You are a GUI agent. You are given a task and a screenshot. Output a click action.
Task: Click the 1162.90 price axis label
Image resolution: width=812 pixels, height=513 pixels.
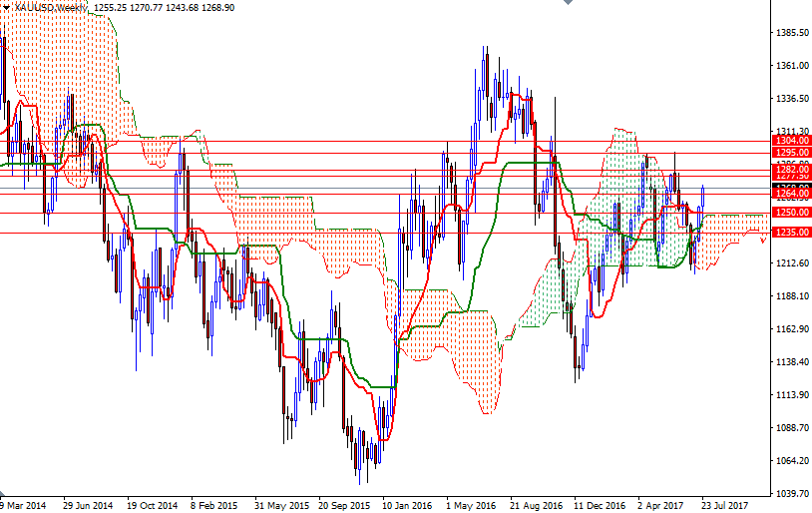791,329
